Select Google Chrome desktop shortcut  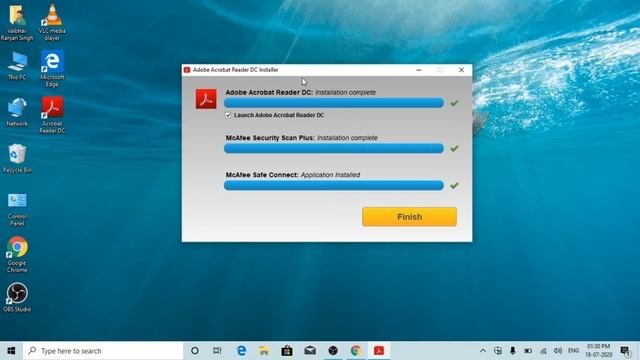pos(17,254)
